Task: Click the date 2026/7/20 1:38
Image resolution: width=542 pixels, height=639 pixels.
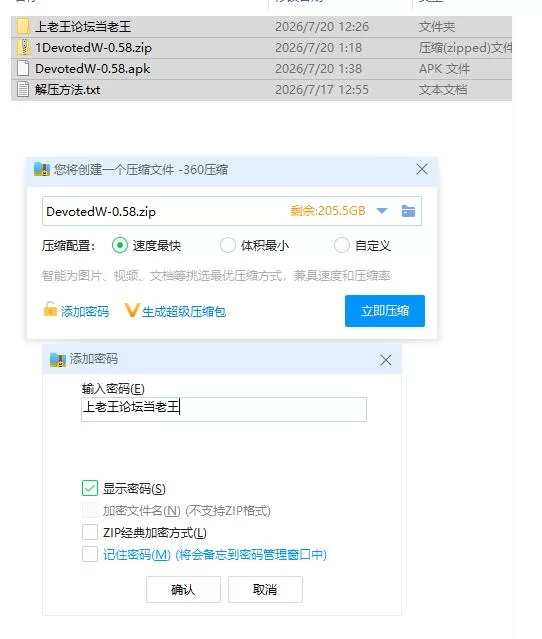Action: click(x=318, y=68)
